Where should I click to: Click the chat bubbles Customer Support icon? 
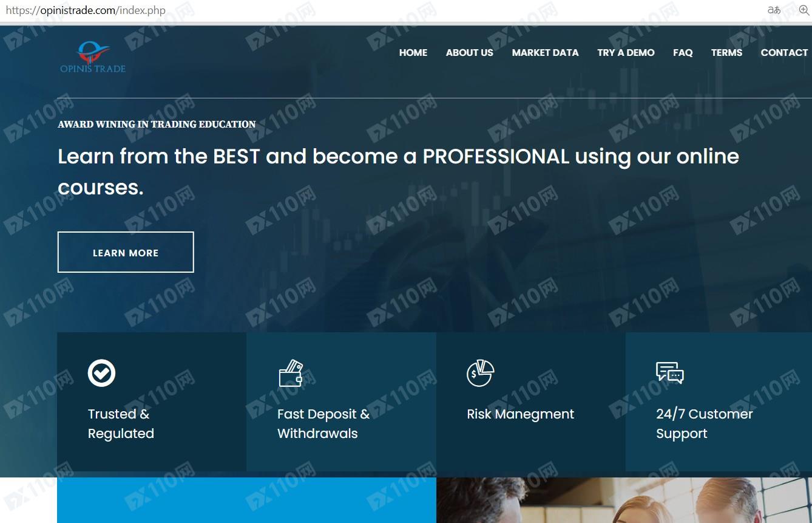click(669, 373)
